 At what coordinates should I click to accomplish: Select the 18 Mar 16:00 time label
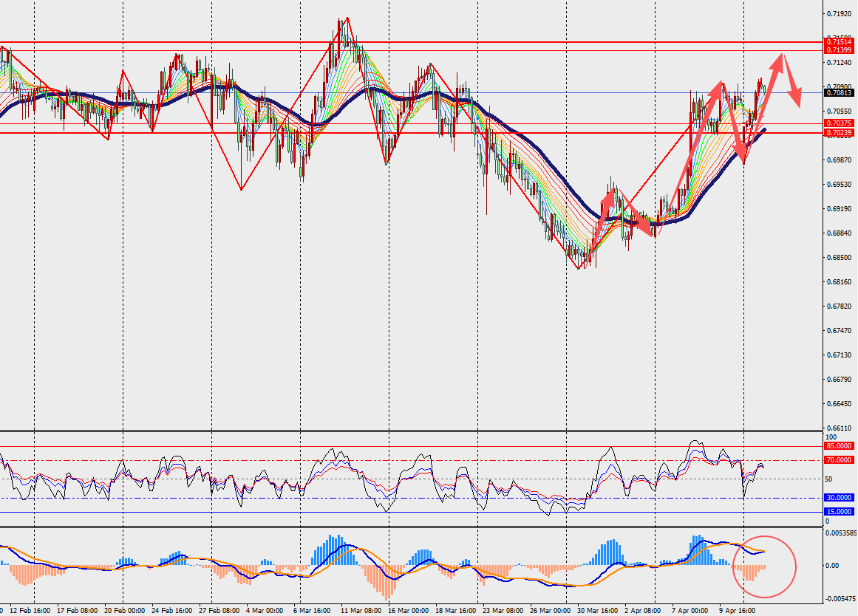point(455,611)
